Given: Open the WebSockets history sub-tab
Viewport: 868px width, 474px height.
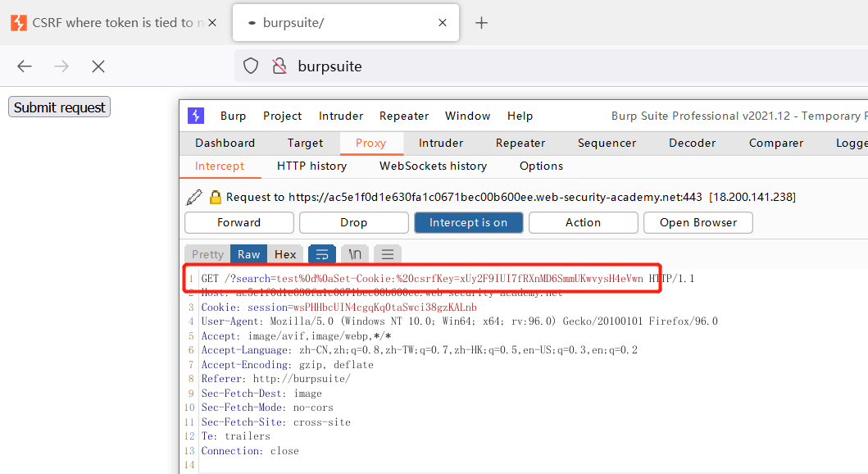Looking at the screenshot, I should point(433,166).
